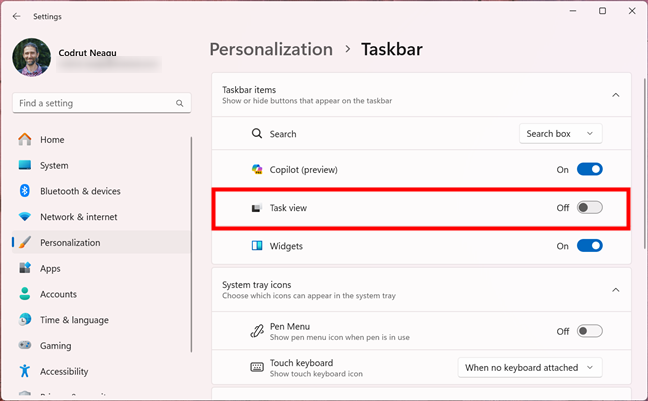Click the Copilot (preview) label
Image resolution: width=648 pixels, height=401 pixels.
(303, 169)
